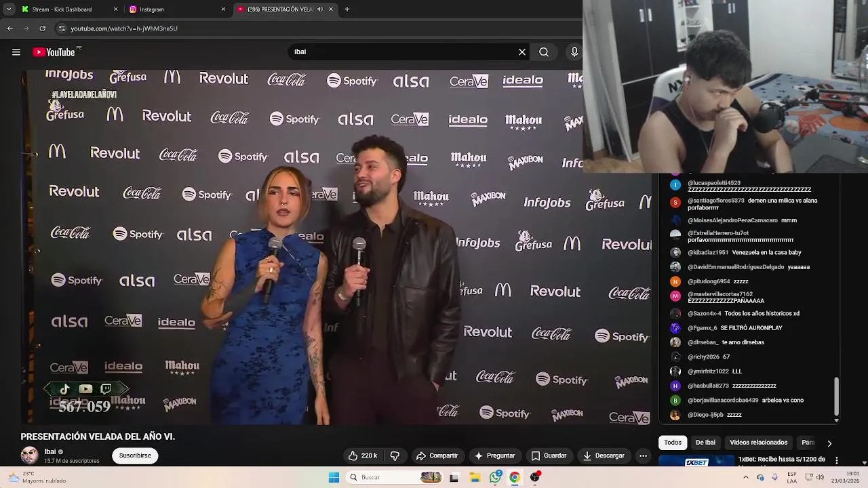Screen dimensions: 868x488
Task: Click the address bar URL
Action: 124,28
